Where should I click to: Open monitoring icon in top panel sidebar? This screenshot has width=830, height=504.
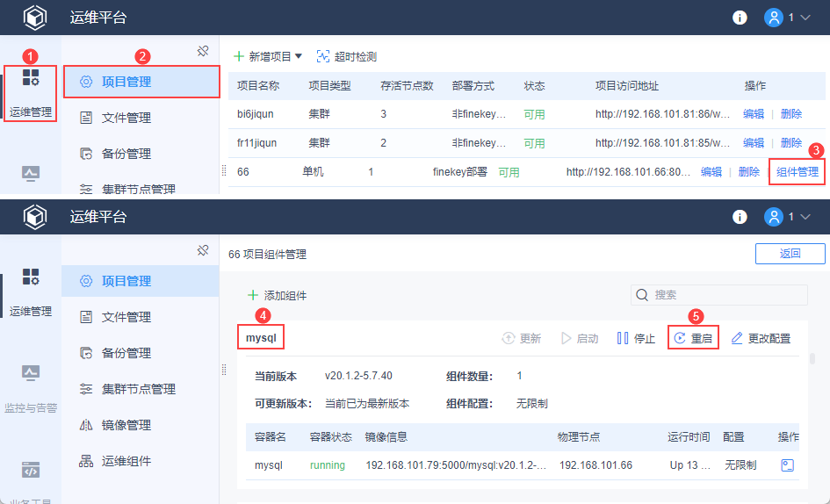point(30,174)
